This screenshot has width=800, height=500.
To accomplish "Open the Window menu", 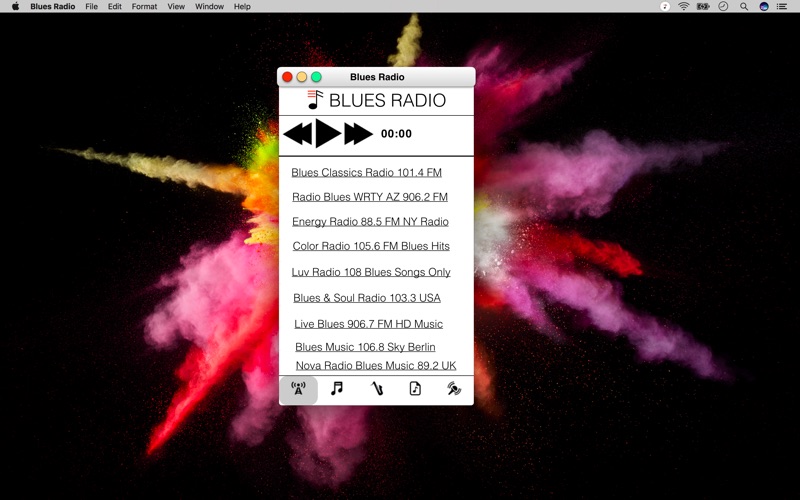I will [x=209, y=7].
